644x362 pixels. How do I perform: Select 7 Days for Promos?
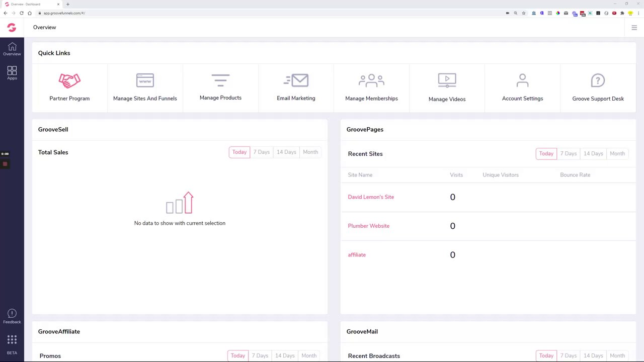pos(260,355)
